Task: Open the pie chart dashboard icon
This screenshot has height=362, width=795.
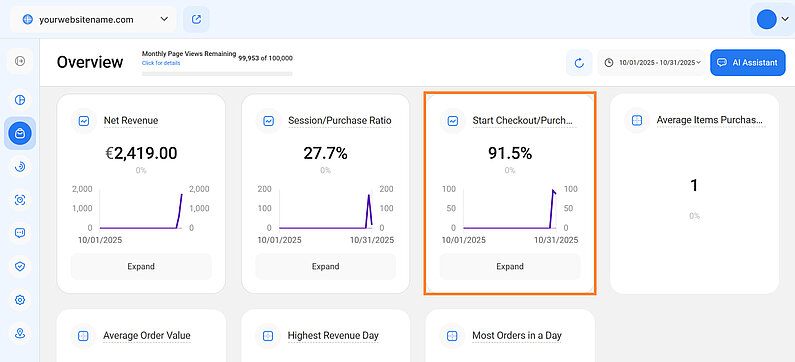Action: pyautogui.click(x=20, y=100)
